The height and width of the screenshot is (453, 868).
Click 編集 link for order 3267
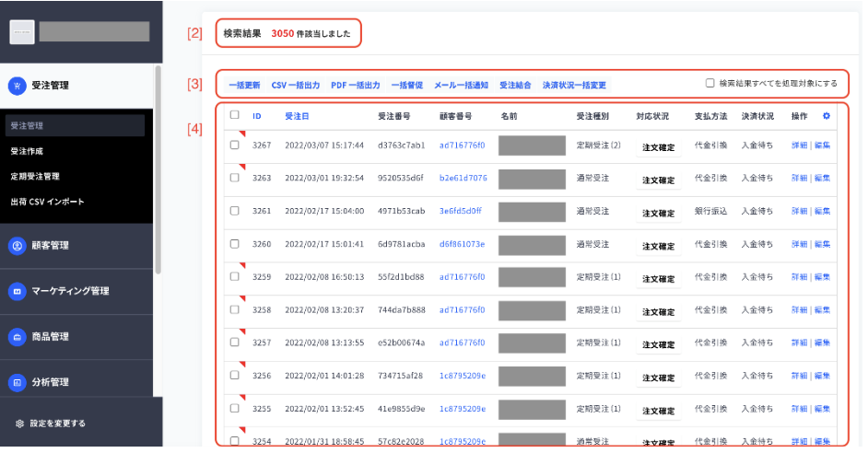(822, 145)
